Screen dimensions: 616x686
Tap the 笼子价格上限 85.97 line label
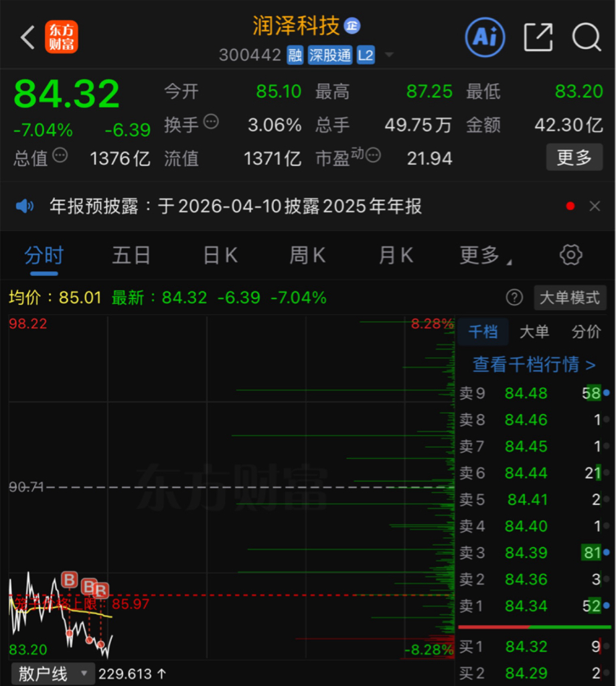82,604
